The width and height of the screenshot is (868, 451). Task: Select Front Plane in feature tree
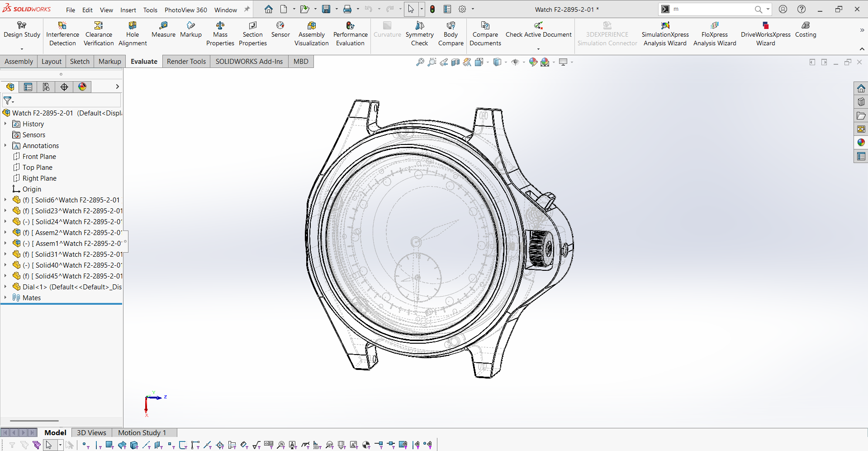tap(39, 157)
